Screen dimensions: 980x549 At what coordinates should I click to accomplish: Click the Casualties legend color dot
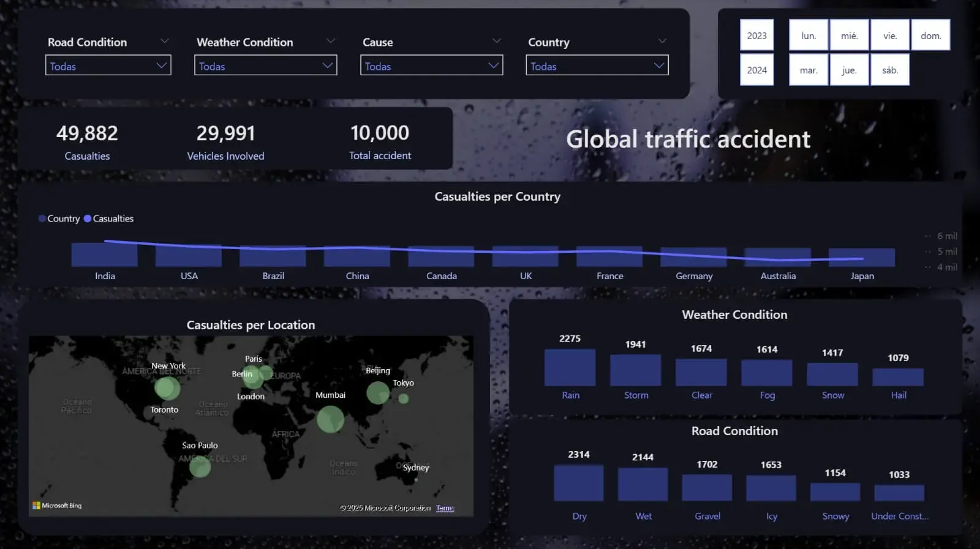(88, 218)
